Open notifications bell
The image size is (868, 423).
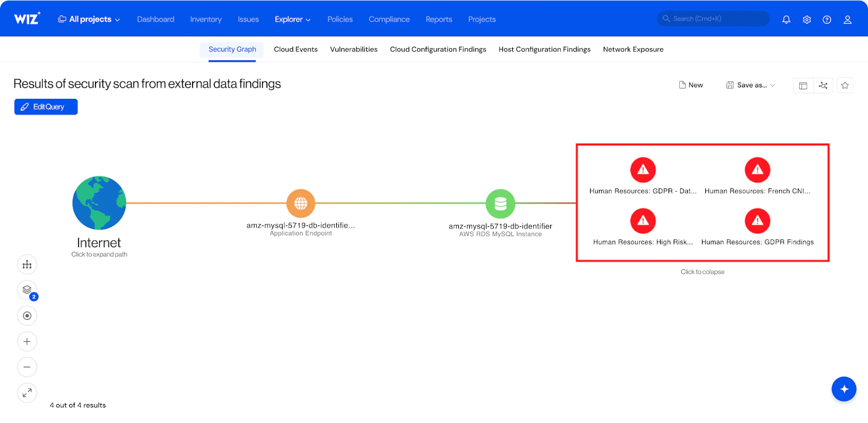786,20
